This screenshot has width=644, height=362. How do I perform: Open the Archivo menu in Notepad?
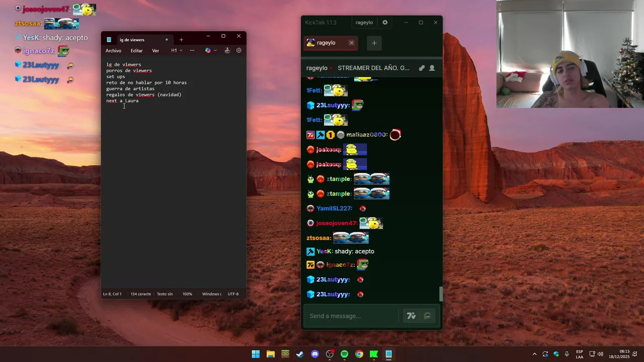[113, 50]
